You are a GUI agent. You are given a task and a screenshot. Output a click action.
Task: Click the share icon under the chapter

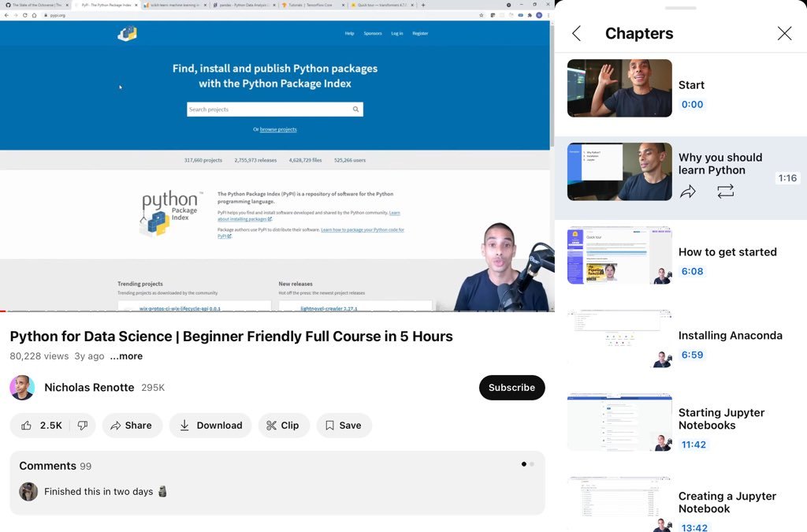point(687,191)
